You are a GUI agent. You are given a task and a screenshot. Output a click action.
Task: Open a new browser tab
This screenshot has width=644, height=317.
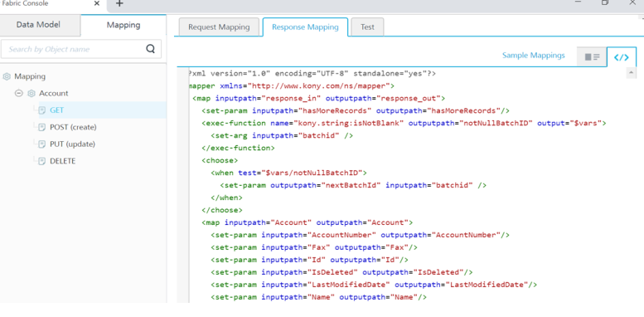click(119, 3)
